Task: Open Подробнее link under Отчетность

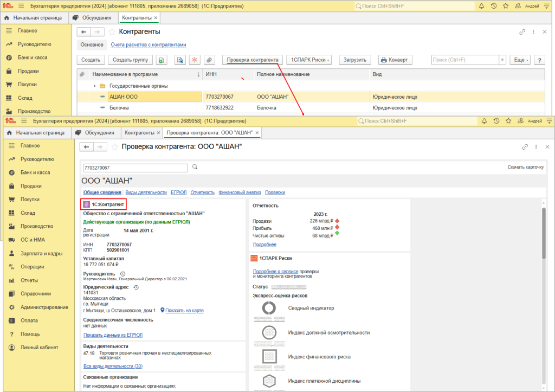Action: tap(264, 245)
